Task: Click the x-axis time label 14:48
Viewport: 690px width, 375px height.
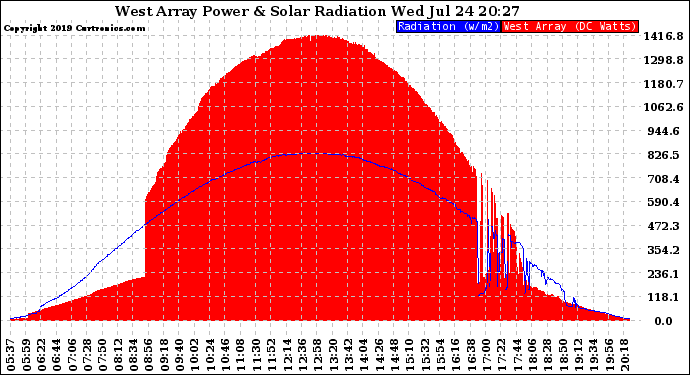Action: coord(394,355)
